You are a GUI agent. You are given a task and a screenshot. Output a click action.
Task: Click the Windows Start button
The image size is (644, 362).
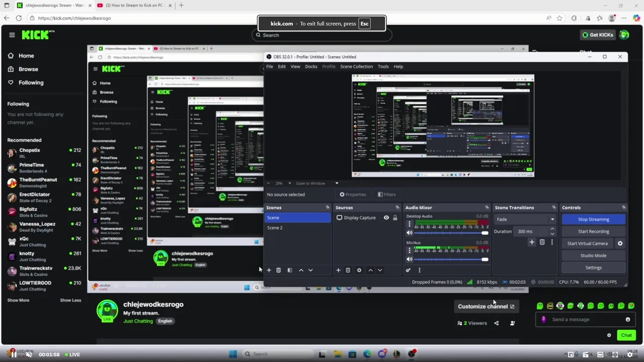(233, 354)
